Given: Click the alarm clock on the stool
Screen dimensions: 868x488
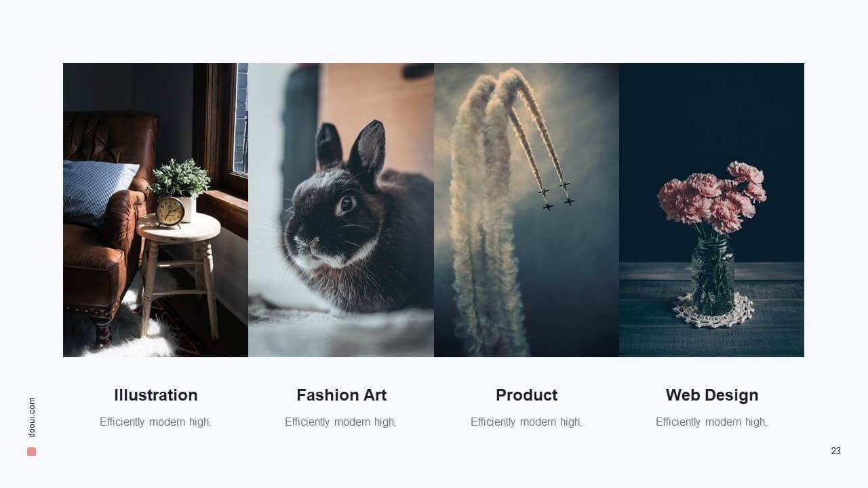Looking at the screenshot, I should coord(170,211).
